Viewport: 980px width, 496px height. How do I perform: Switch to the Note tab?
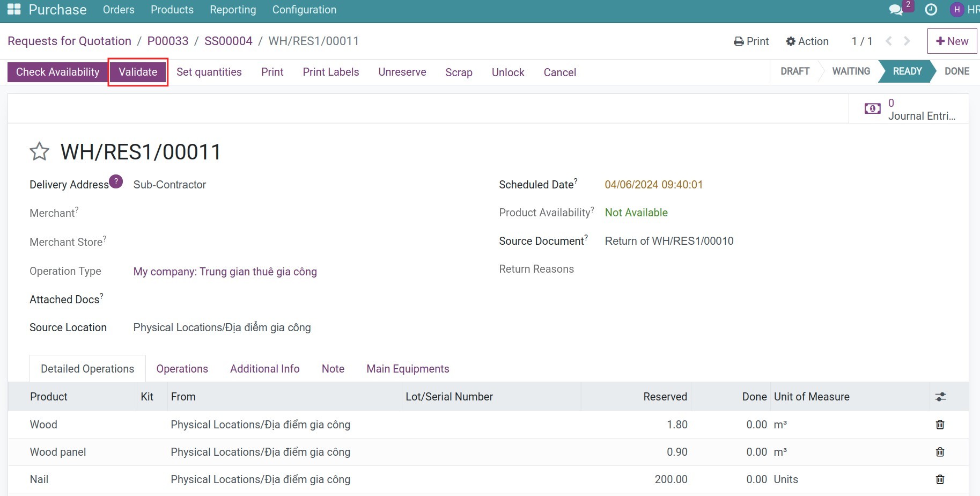(333, 369)
